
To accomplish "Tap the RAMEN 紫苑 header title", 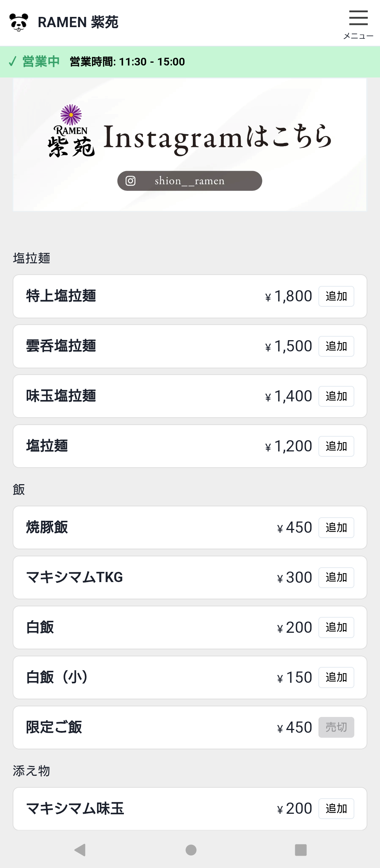I will 78,22.
